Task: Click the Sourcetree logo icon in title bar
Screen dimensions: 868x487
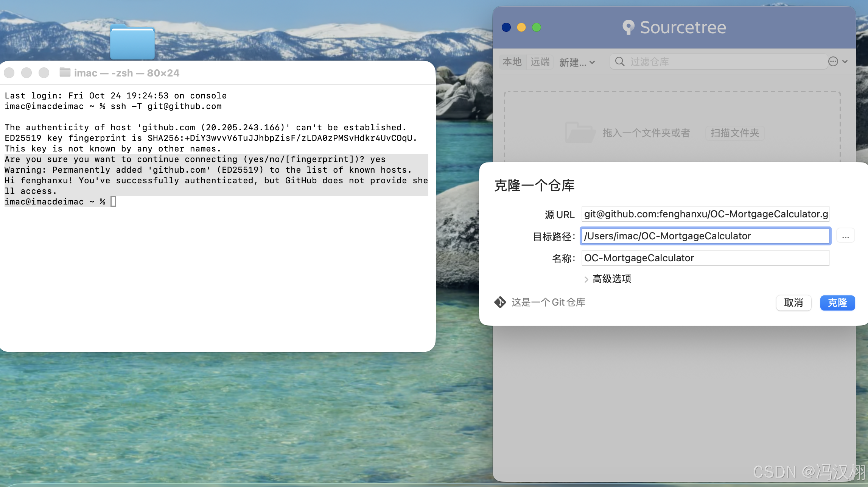Action: point(628,27)
